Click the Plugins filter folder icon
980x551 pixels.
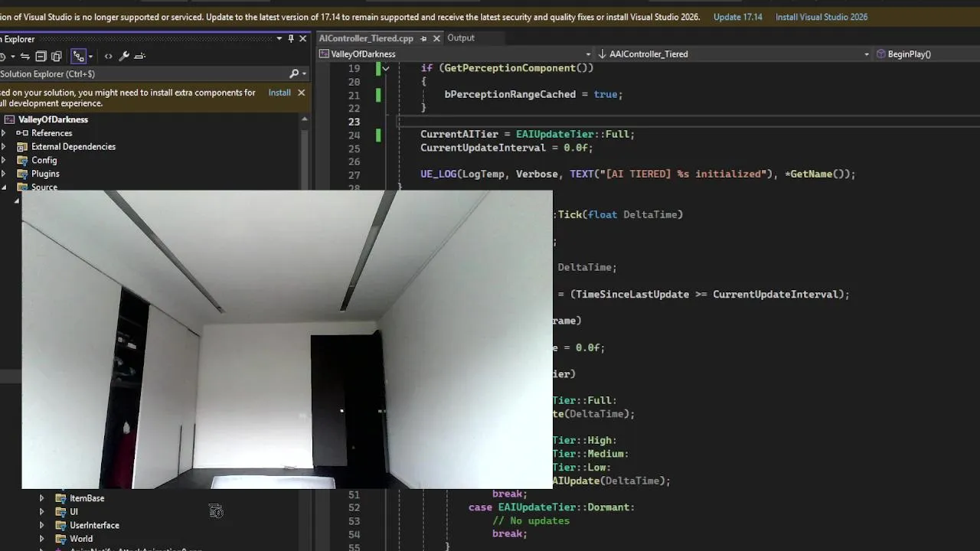click(x=22, y=174)
